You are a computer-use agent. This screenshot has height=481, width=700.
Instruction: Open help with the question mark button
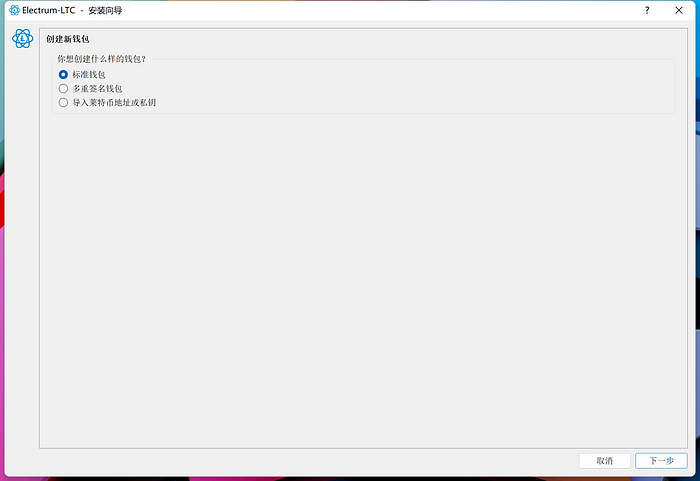click(647, 10)
